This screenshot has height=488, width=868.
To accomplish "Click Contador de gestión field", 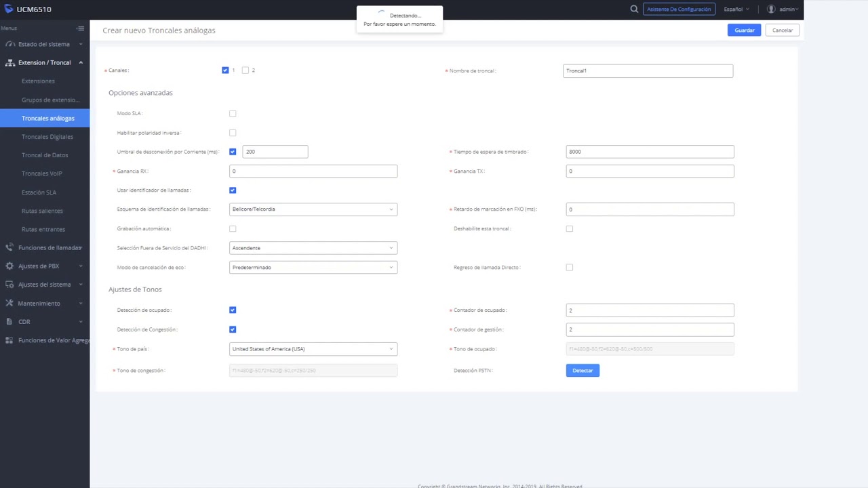I will point(650,329).
